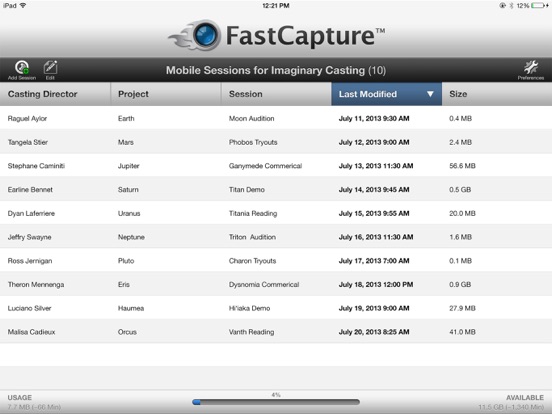
Task: Tap the Bluetooth status icon
Action: click(512, 6)
